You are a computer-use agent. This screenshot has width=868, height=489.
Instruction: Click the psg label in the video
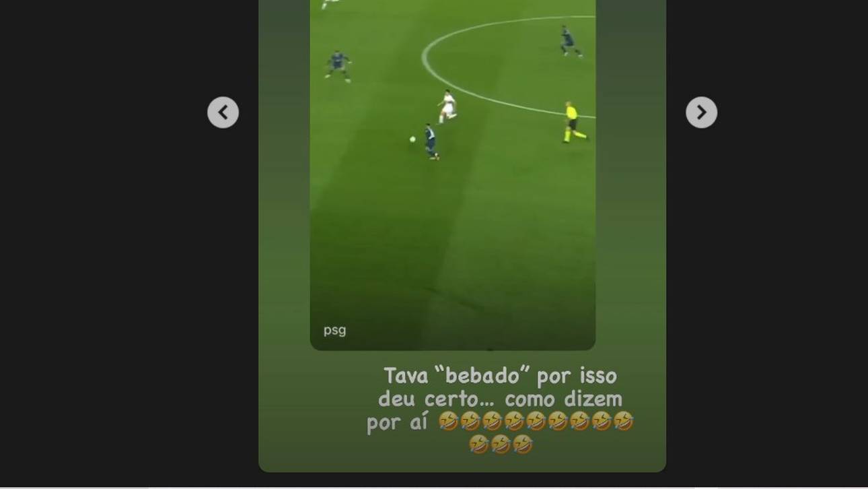point(334,330)
